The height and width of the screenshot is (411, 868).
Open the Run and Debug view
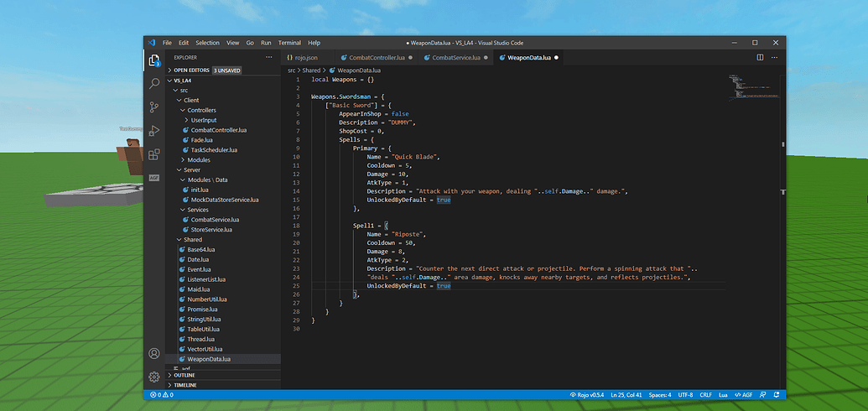[154, 130]
